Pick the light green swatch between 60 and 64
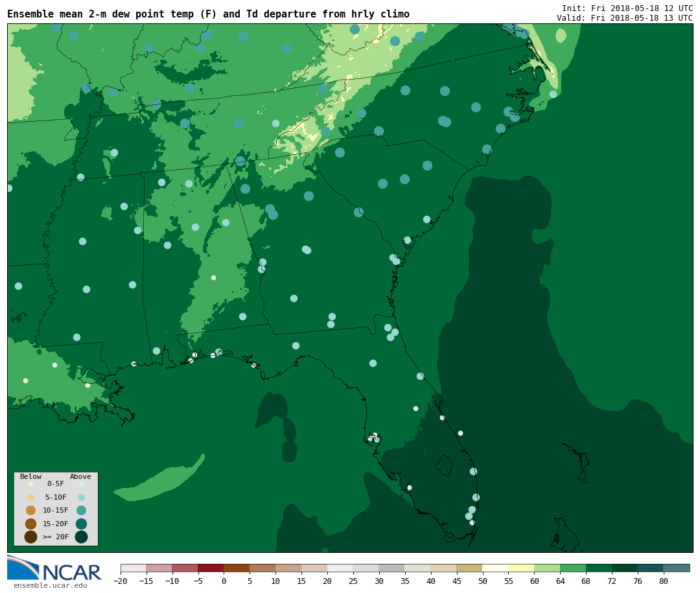This screenshot has width=700, height=593. 547,568
